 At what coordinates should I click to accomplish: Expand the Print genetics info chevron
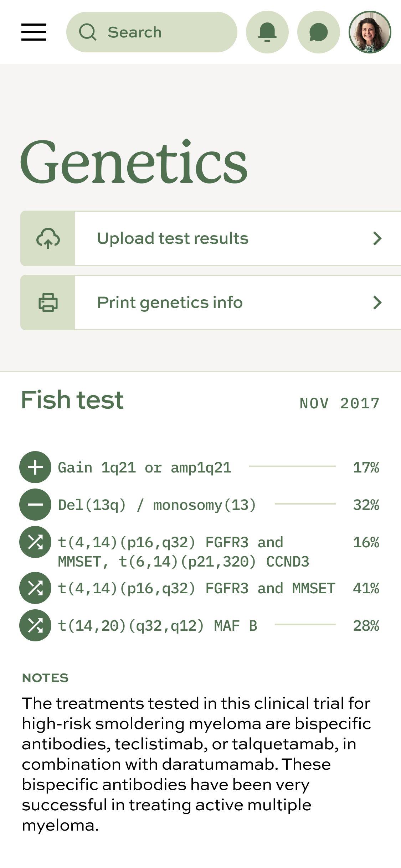[x=377, y=303]
